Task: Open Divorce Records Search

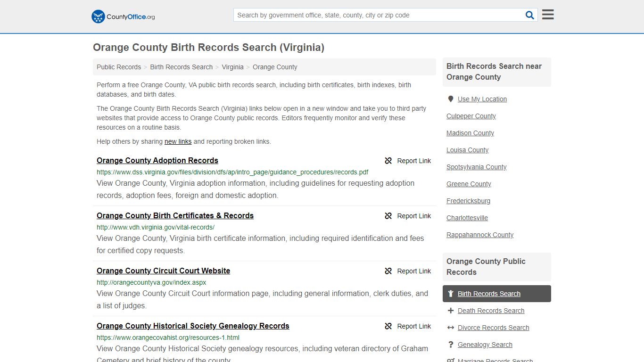Action: 493,328
